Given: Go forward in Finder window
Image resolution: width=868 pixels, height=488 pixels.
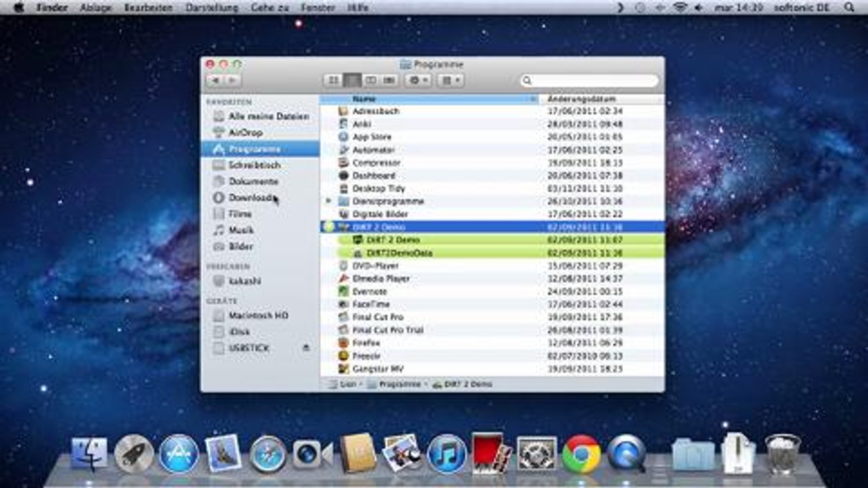Looking at the screenshot, I should point(233,80).
